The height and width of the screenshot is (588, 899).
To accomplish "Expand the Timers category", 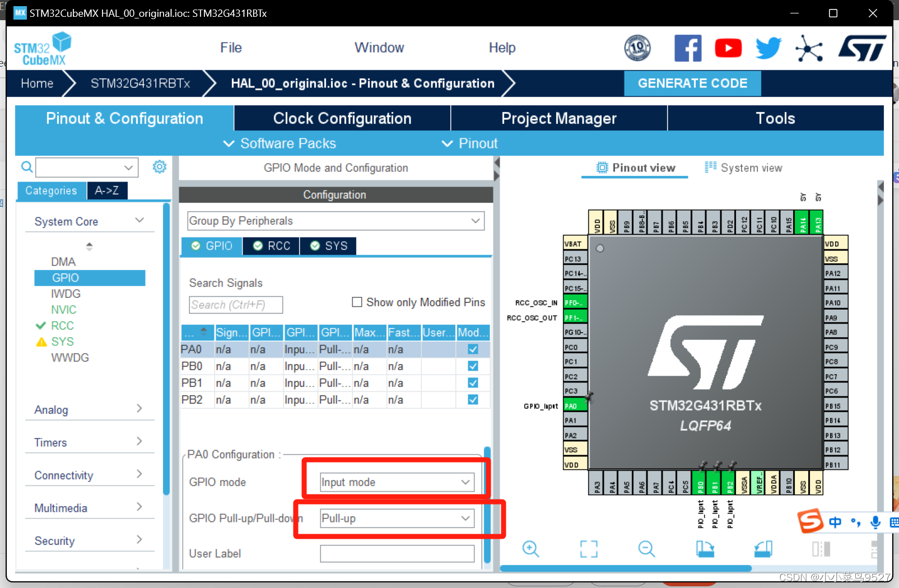I will (x=139, y=441).
